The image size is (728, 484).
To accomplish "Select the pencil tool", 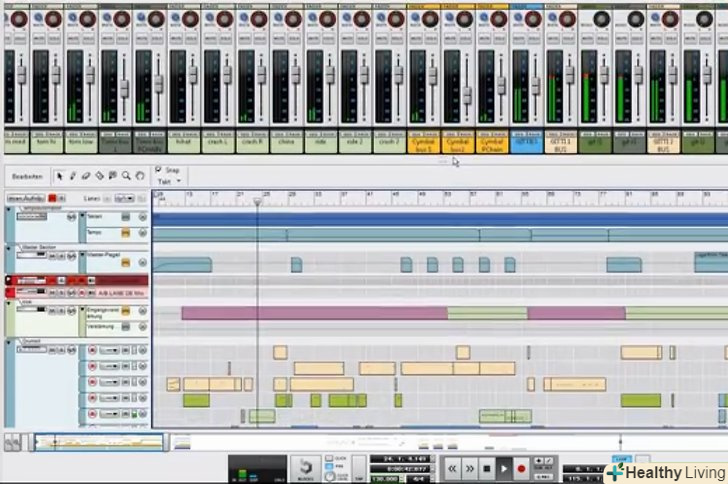I will [x=73, y=176].
